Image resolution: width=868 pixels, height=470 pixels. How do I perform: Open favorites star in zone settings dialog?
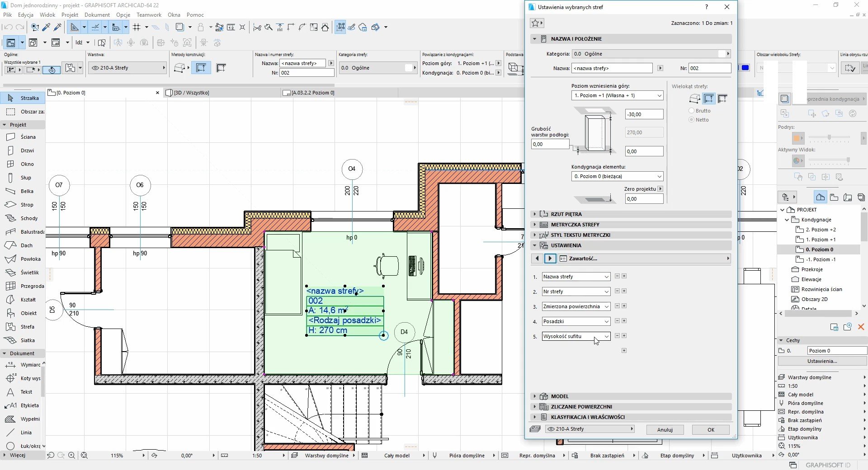tap(537, 23)
